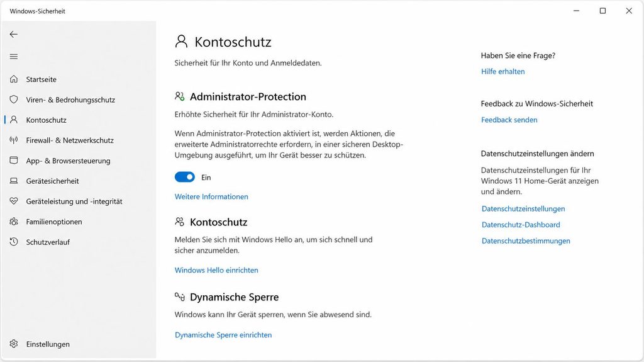Viewport: 644px width, 362px height.
Task: Click the Dynamische Sperre section icon
Action: 179,297
